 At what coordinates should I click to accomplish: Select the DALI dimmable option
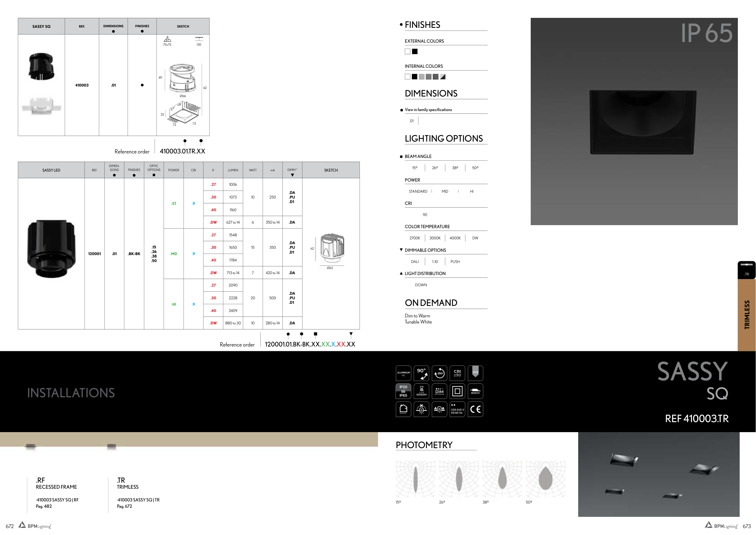(x=415, y=262)
